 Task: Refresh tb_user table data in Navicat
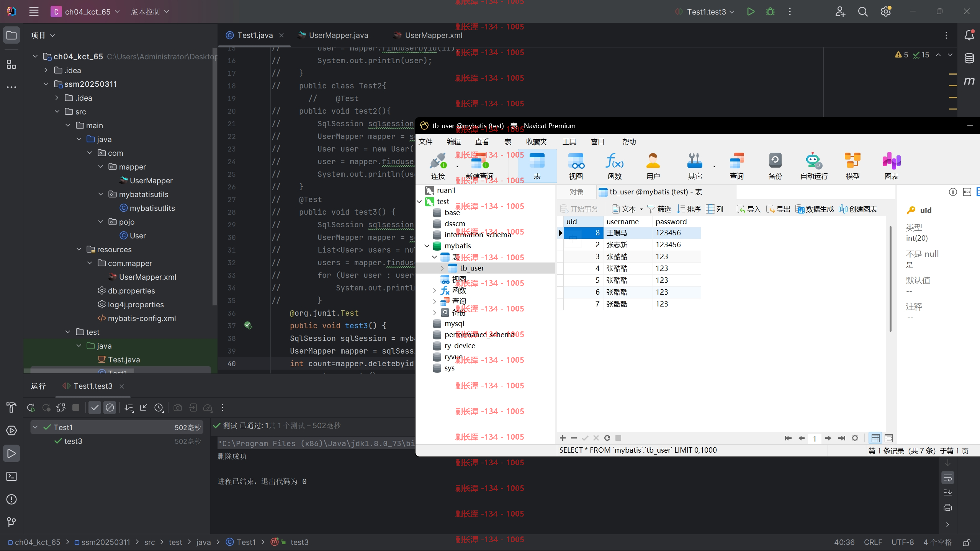607,438
